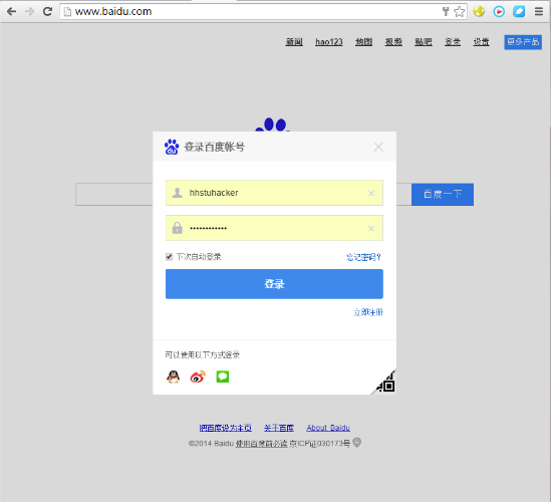Click the 关于百度 footer link

[279, 428]
